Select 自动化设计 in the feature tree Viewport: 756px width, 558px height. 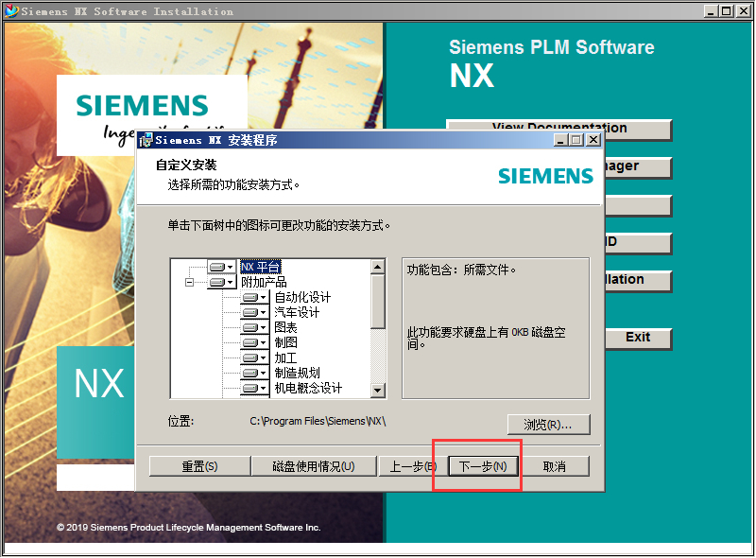point(302,297)
